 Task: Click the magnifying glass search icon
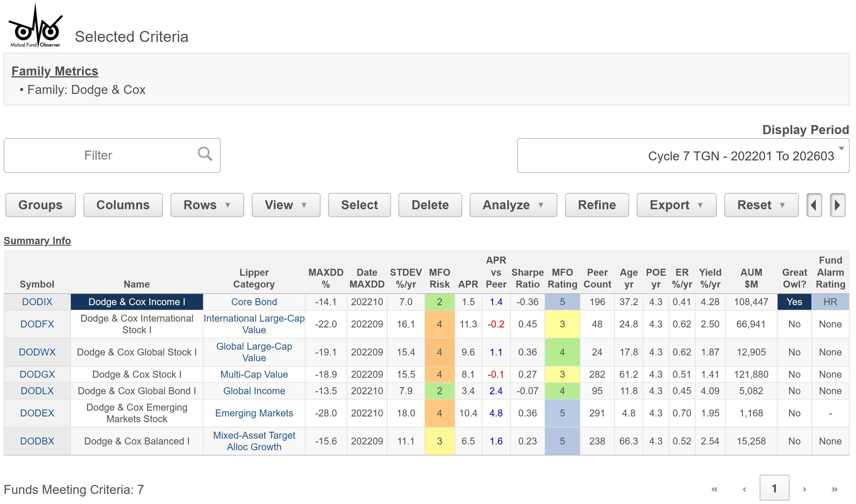click(x=205, y=154)
